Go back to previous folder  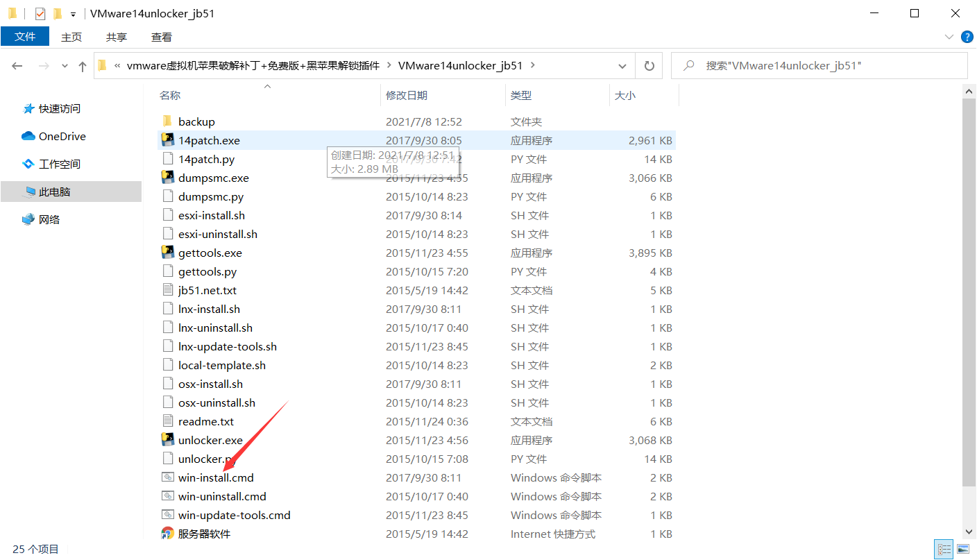coord(17,66)
